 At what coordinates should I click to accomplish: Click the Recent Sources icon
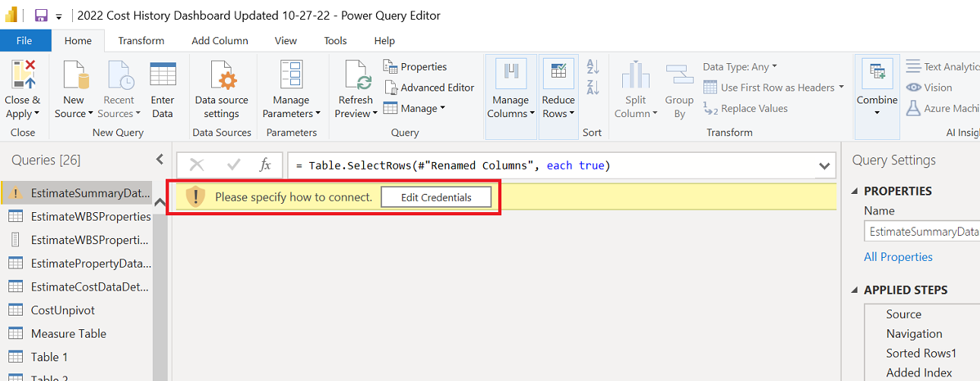[x=119, y=75]
